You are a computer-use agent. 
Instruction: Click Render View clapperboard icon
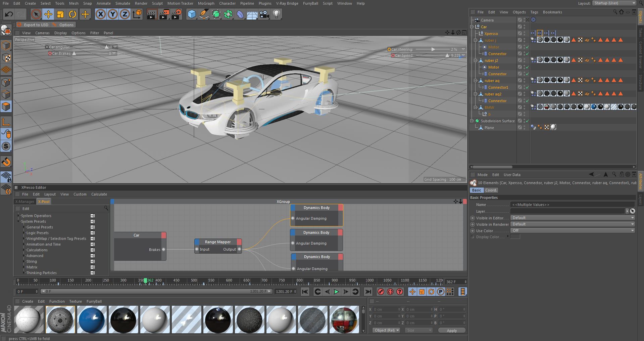152,14
